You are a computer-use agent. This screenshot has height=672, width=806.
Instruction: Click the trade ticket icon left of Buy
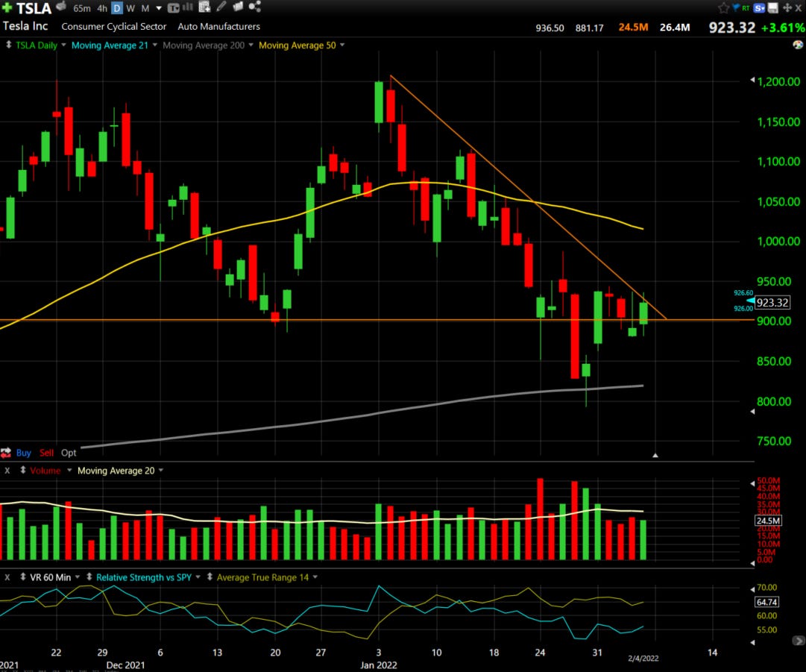pyautogui.click(x=6, y=453)
